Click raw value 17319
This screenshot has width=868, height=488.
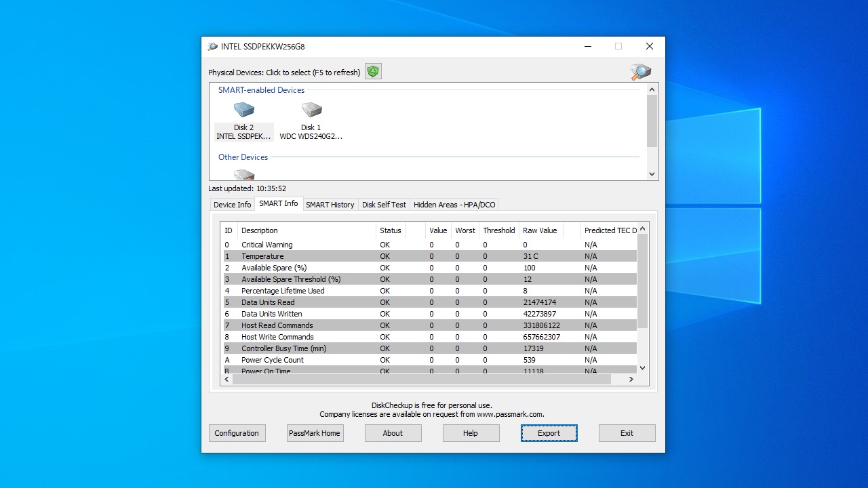click(533, 348)
